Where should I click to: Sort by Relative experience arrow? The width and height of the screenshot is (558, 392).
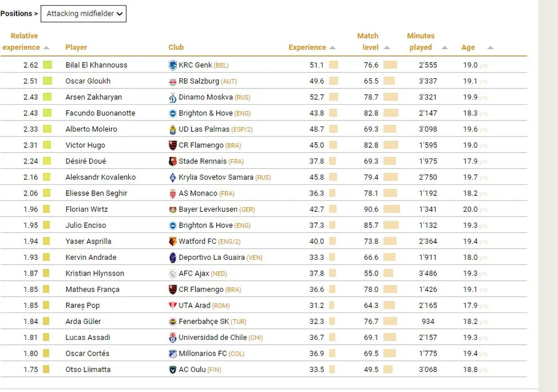click(46, 48)
